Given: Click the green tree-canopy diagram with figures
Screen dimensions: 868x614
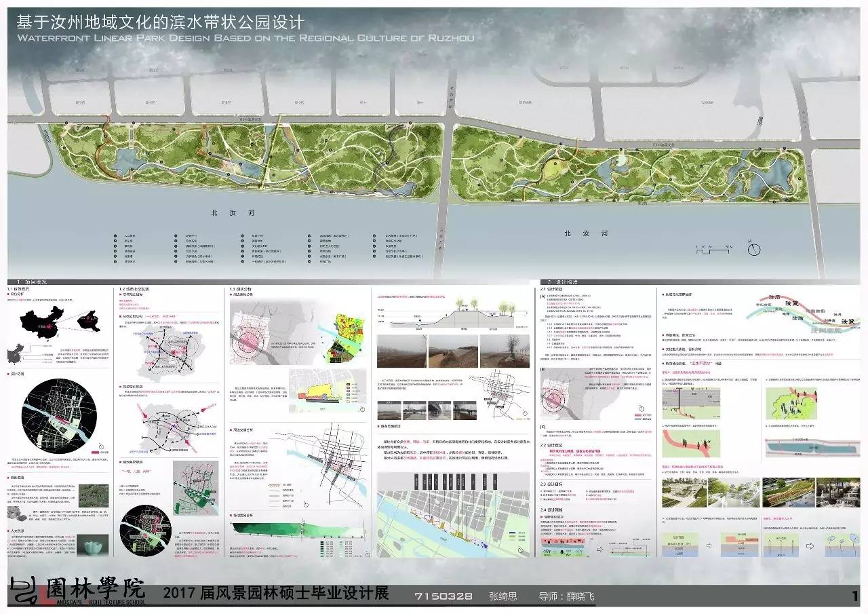Looking at the screenshot, I should point(793,402).
